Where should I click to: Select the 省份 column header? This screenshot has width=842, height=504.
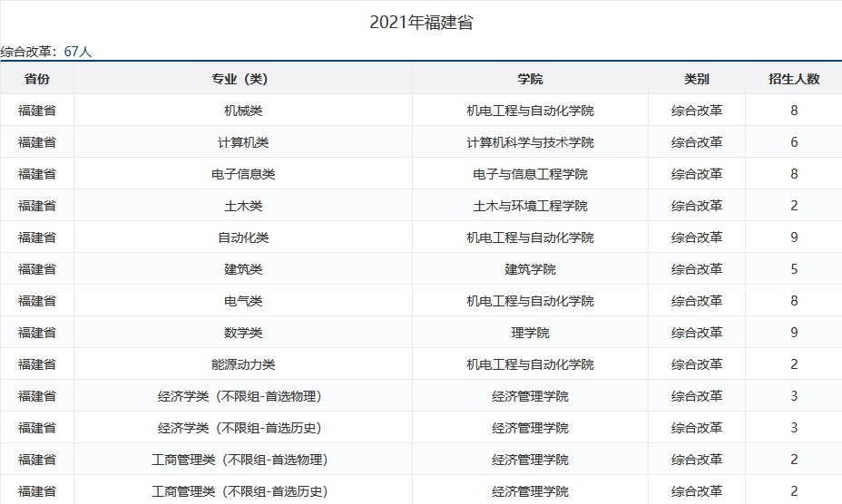pyautogui.click(x=37, y=79)
